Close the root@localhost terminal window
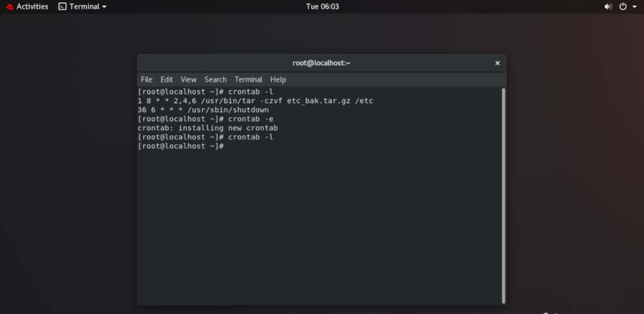This screenshot has width=644, height=314. pos(497,63)
